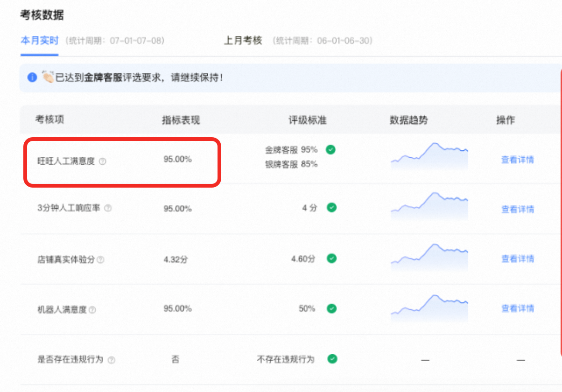This screenshot has height=392, width=562.
Task: Click green check icon next to 50%
Action: click(x=332, y=308)
